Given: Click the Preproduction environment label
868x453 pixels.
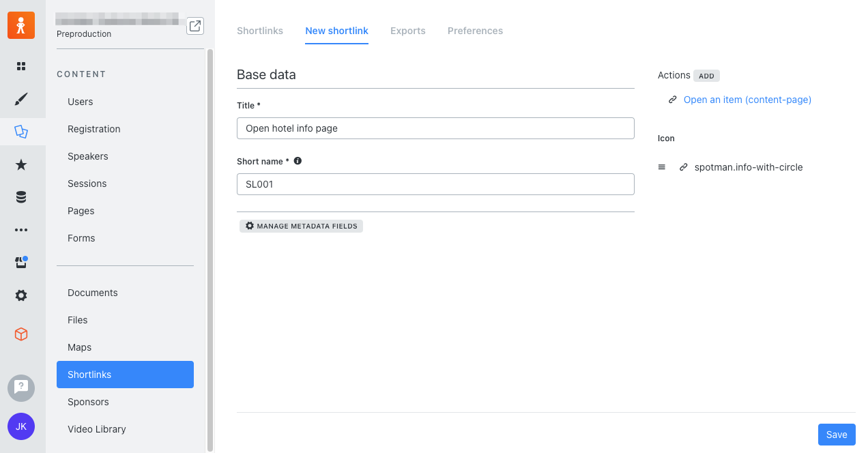Looking at the screenshot, I should (x=84, y=34).
